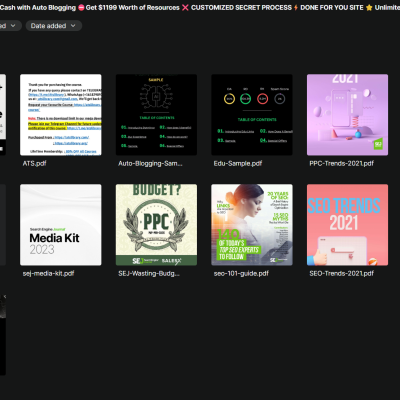The width and height of the screenshot is (400, 400).
Task: Select the PPC-Trends-2021.pdf file name
Action: [x=341, y=163]
